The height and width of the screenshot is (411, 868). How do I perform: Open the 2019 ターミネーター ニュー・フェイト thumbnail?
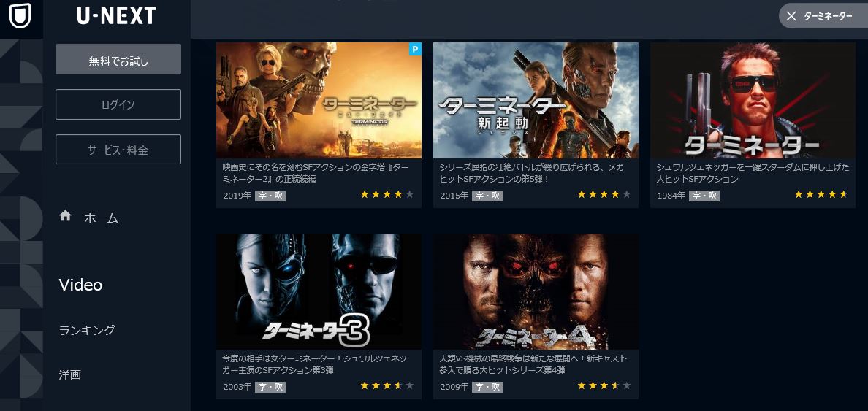tap(319, 100)
